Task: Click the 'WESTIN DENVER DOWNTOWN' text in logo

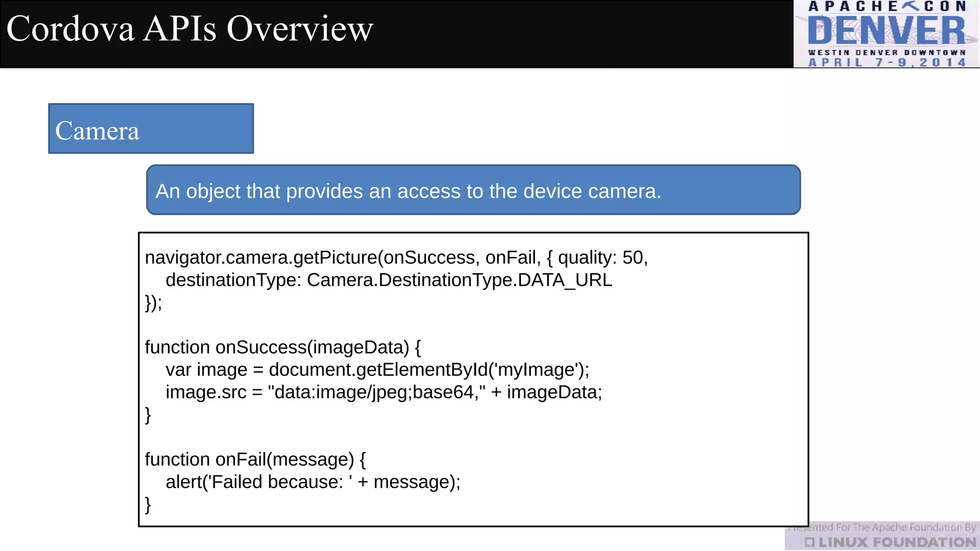Action: click(x=887, y=52)
